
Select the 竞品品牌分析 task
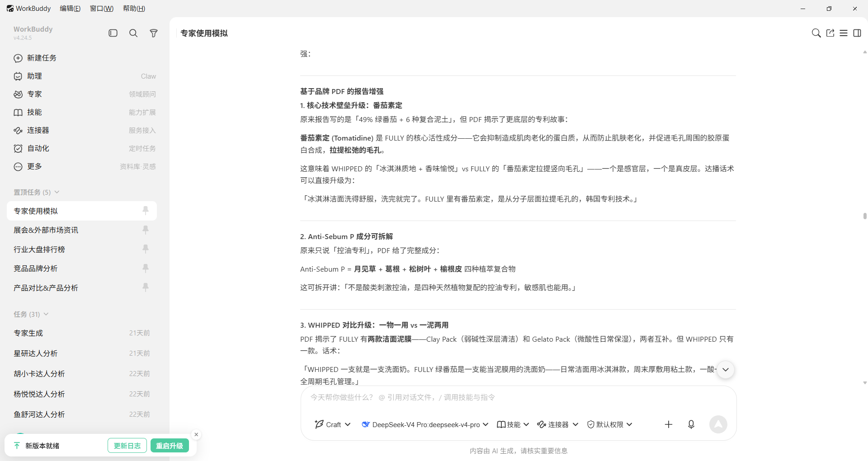[x=82, y=268]
